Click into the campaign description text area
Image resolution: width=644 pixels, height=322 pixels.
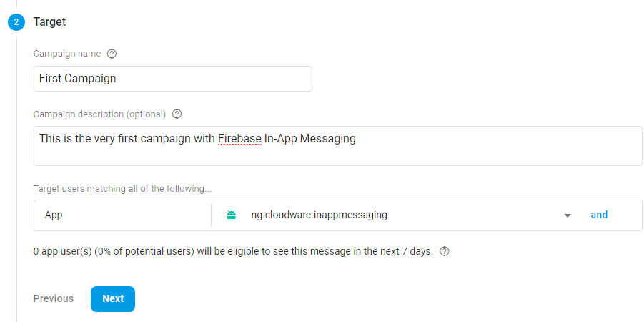[x=337, y=146]
